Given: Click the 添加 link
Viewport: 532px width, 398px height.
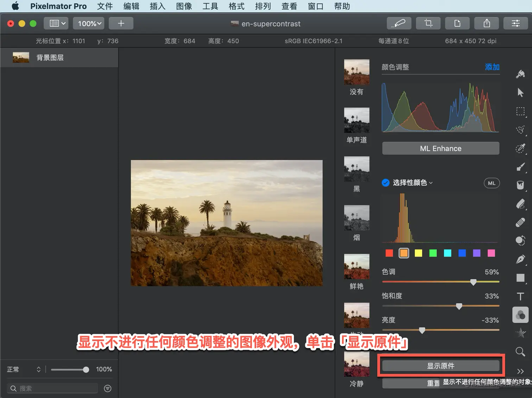Looking at the screenshot, I should [492, 67].
